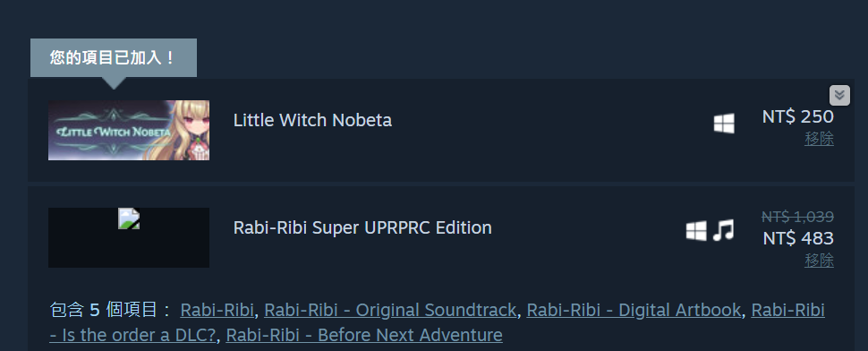This screenshot has height=351, width=868.
Task: Open the Rabi-Ribi base game link
Action: point(217,310)
